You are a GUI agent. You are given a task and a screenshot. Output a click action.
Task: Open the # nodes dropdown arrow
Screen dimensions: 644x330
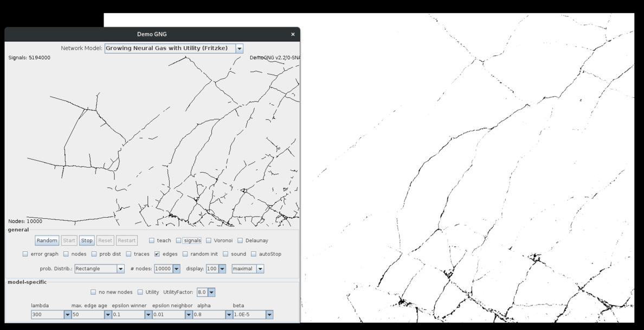tap(176, 269)
